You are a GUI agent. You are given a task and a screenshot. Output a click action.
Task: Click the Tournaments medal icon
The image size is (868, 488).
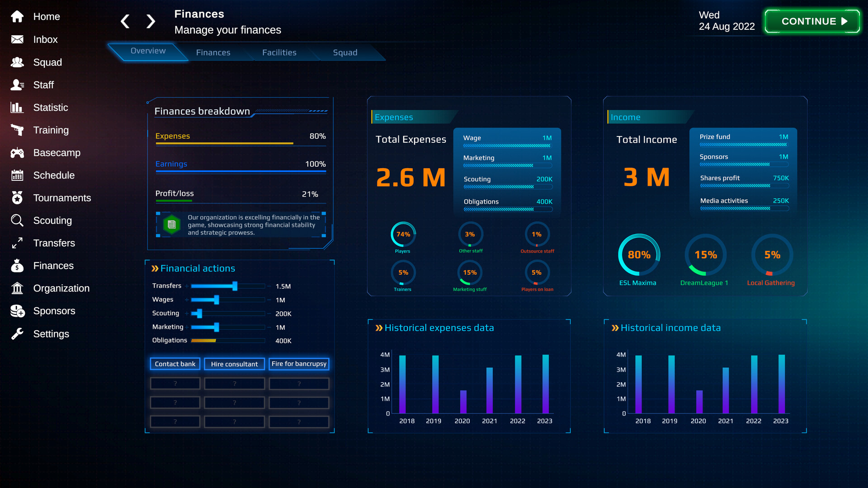[17, 198]
